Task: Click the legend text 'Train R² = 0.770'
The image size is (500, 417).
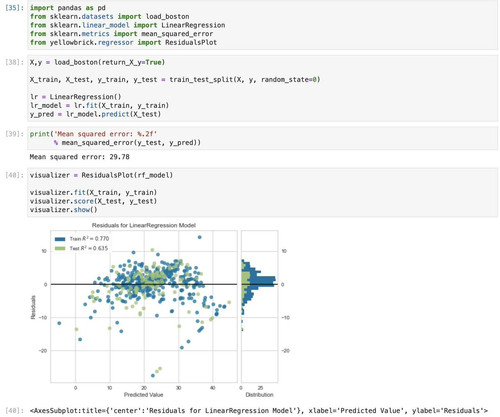Action: [x=89, y=239]
